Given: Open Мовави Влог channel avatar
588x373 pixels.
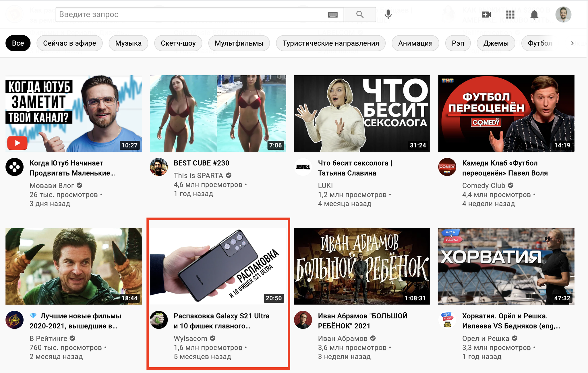Looking at the screenshot, I should tap(14, 167).
